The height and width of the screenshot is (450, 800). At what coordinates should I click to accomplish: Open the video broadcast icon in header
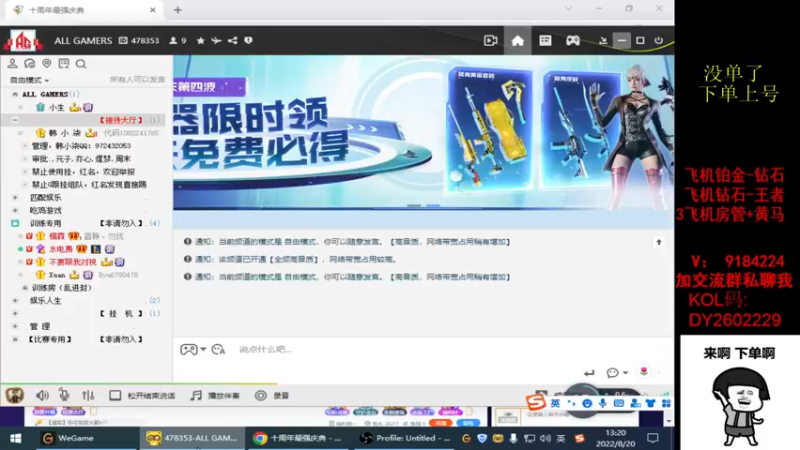tap(490, 40)
